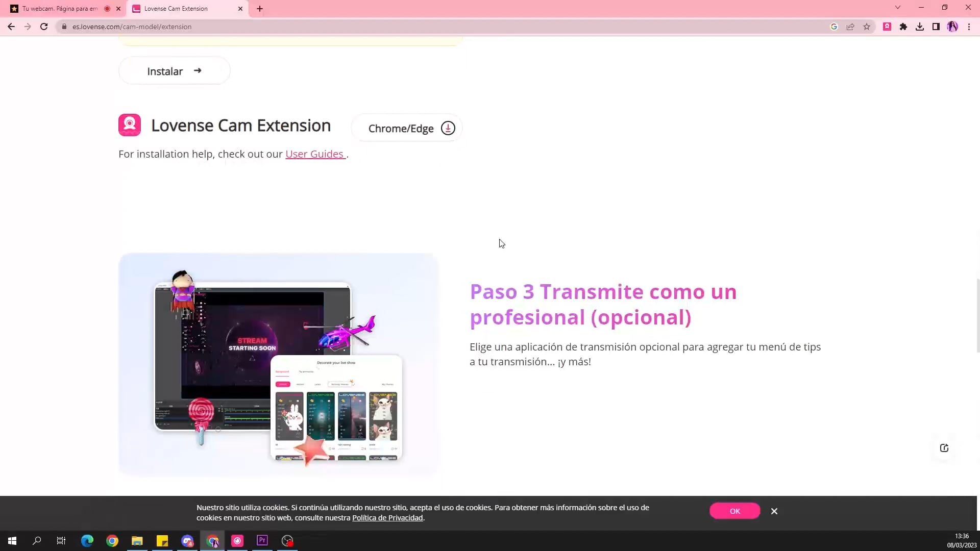Click the Chrome/Edge download button
Image resolution: width=980 pixels, height=551 pixels.
407,128
